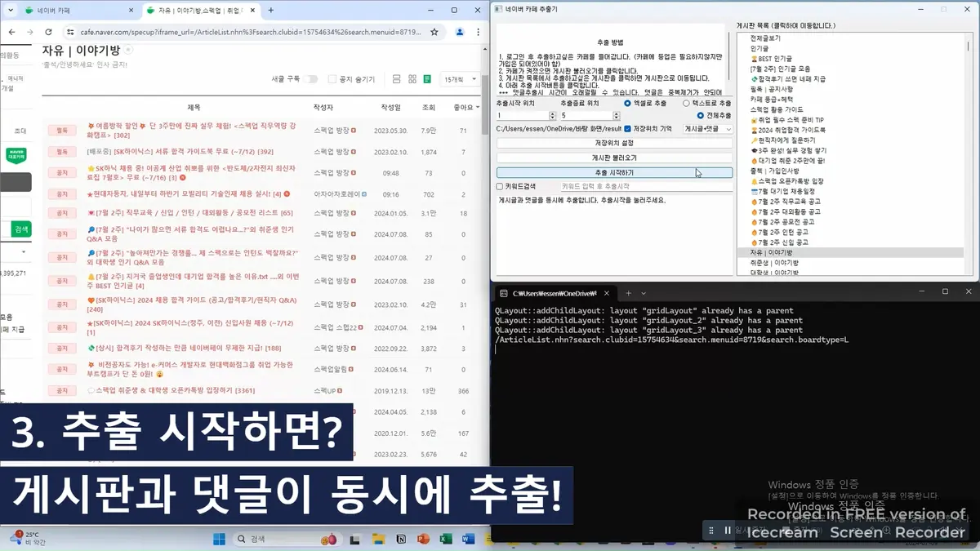The image size is (980, 551).
Task: Click 추출시작 위치 number field
Action: (521, 116)
